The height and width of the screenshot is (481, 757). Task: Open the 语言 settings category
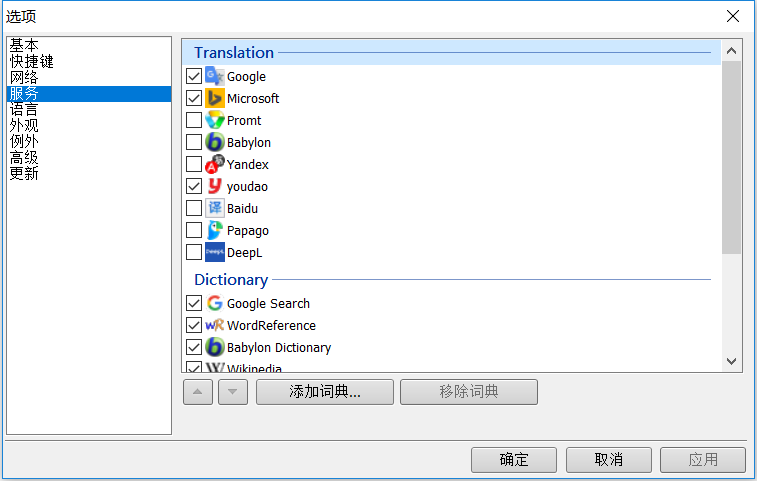[89, 110]
